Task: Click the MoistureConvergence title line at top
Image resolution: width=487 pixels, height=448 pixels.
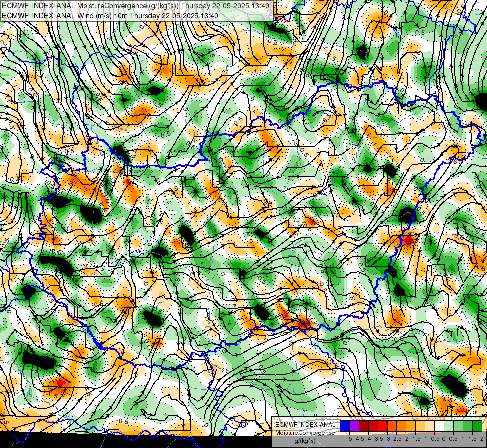Action: pos(135,6)
